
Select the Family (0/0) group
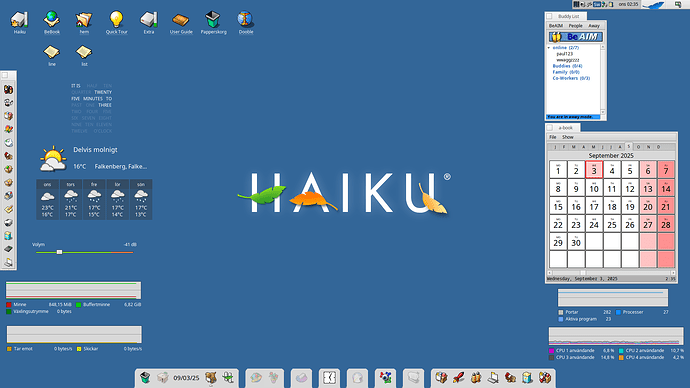pos(566,72)
